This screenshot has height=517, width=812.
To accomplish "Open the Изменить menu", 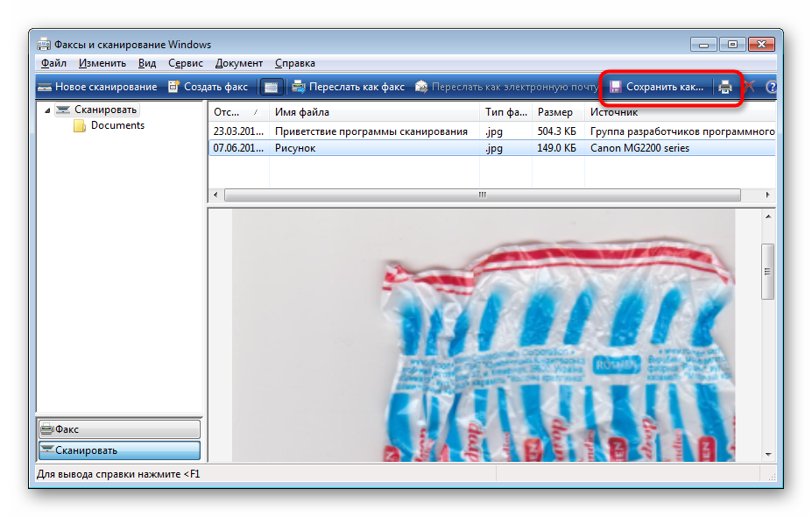I will (102, 63).
